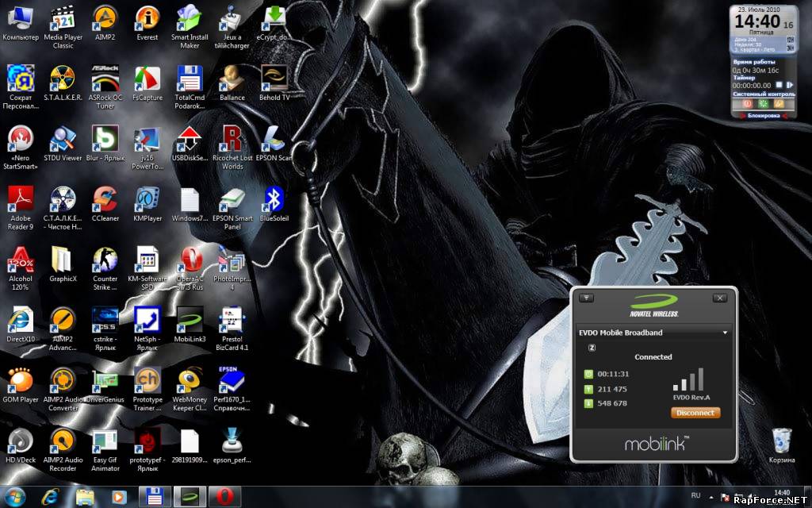Launch GOM Player from the desktop
Viewport: 812px width, 508px height.
20,385
